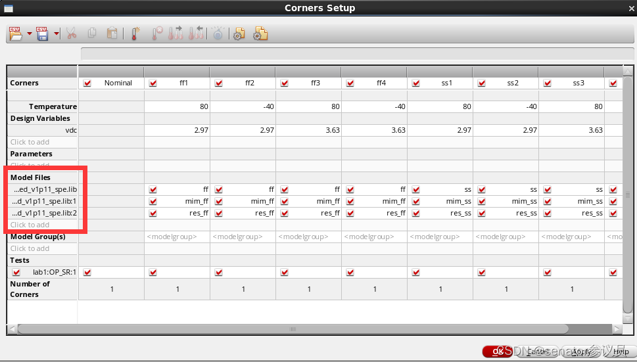
Task: Click the Help button
Action: (621, 352)
